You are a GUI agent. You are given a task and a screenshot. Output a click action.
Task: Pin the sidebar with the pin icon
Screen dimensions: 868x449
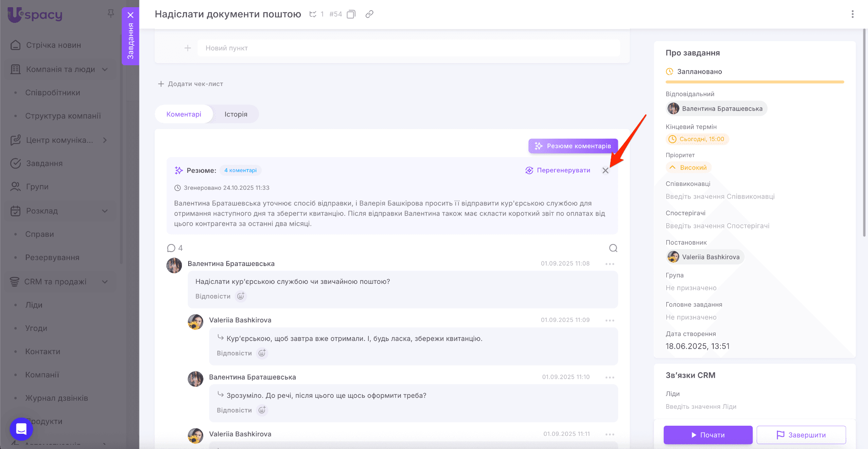111,14
